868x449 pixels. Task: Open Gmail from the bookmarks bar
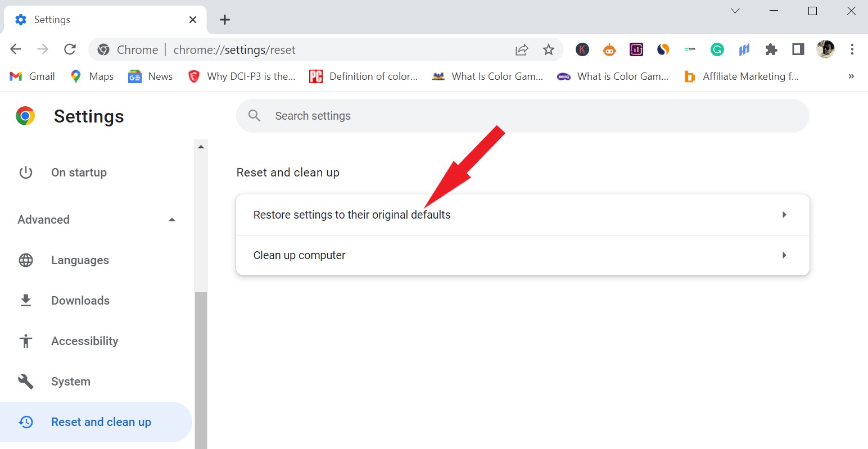tap(32, 76)
